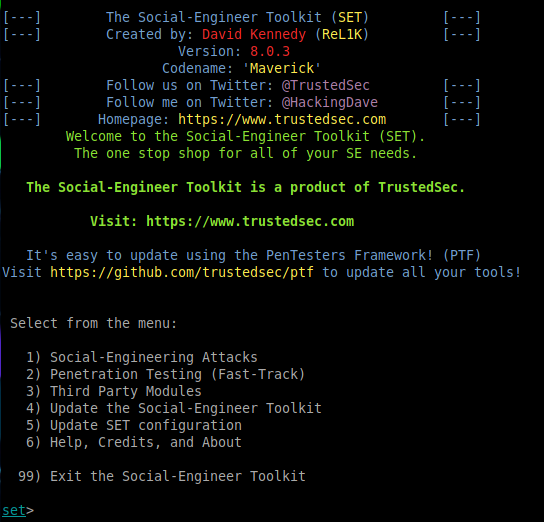
Task: Open the github.com/trustedsec/ptf link
Action: click(182, 273)
